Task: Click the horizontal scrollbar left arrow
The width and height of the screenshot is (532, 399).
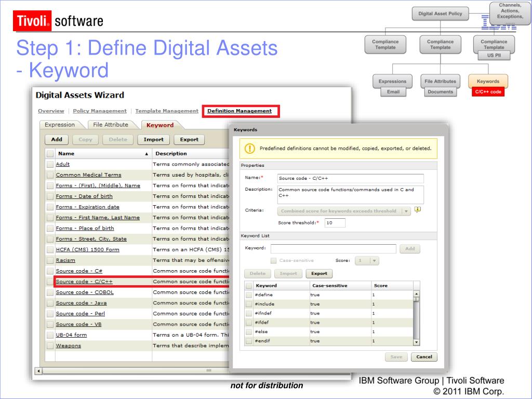Action: tap(38, 371)
